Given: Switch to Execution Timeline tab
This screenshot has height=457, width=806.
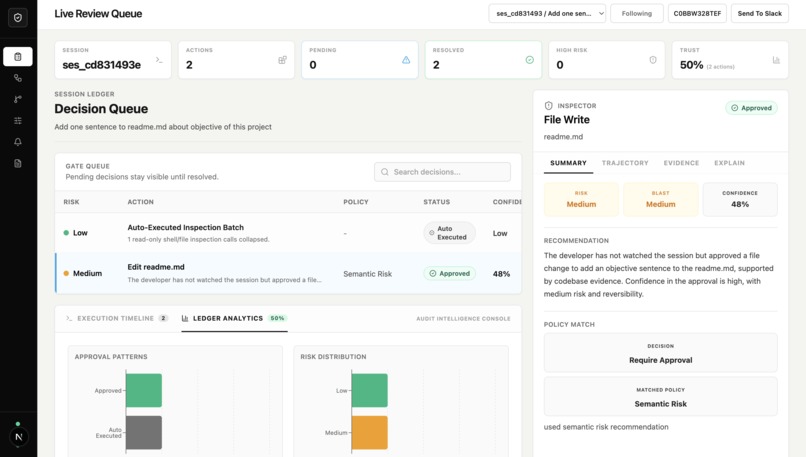Looking at the screenshot, I should (117, 318).
